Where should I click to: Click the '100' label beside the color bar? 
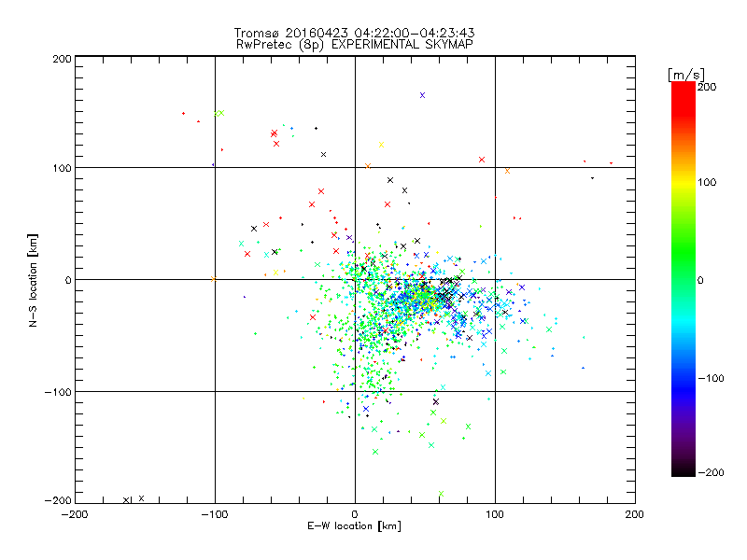tap(707, 182)
